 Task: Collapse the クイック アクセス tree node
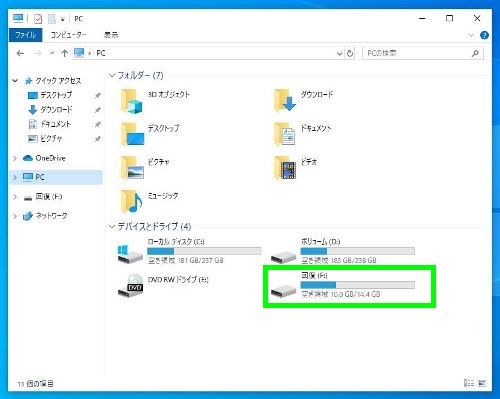click(15, 81)
